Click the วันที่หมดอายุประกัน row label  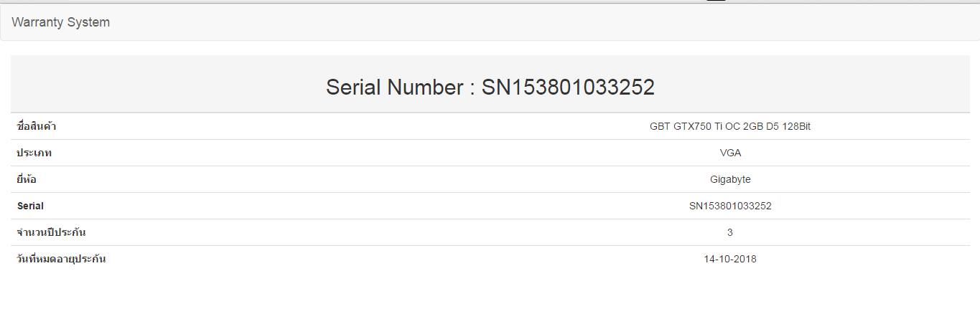tap(61, 259)
